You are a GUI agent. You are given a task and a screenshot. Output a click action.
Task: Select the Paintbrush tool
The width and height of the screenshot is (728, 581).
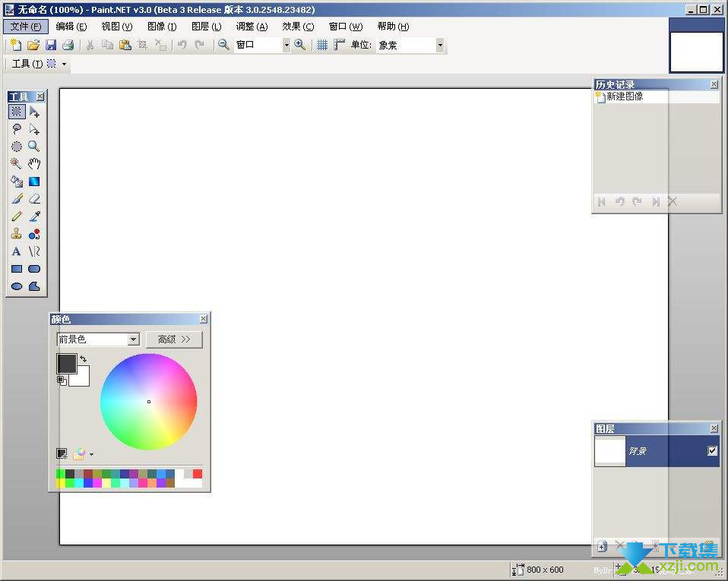tap(17, 199)
